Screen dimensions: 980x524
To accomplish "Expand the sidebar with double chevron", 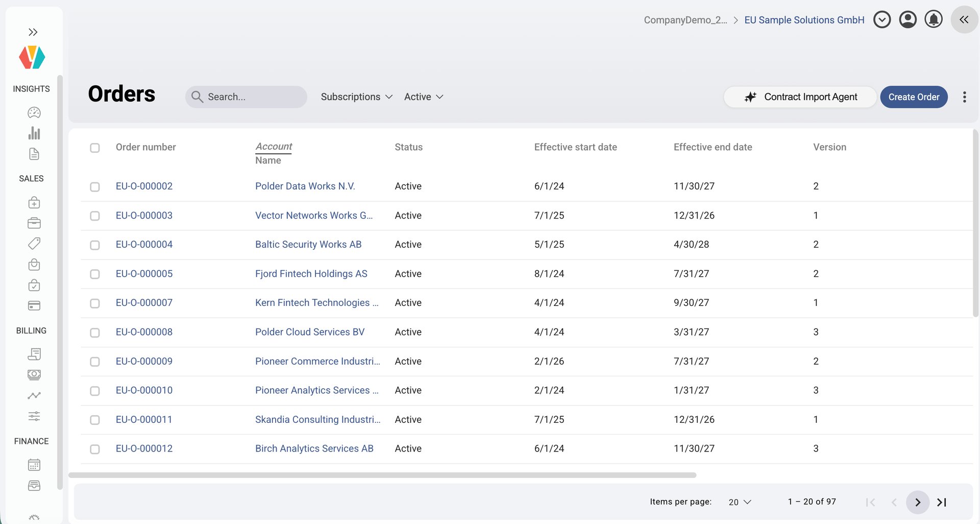I will click(33, 32).
